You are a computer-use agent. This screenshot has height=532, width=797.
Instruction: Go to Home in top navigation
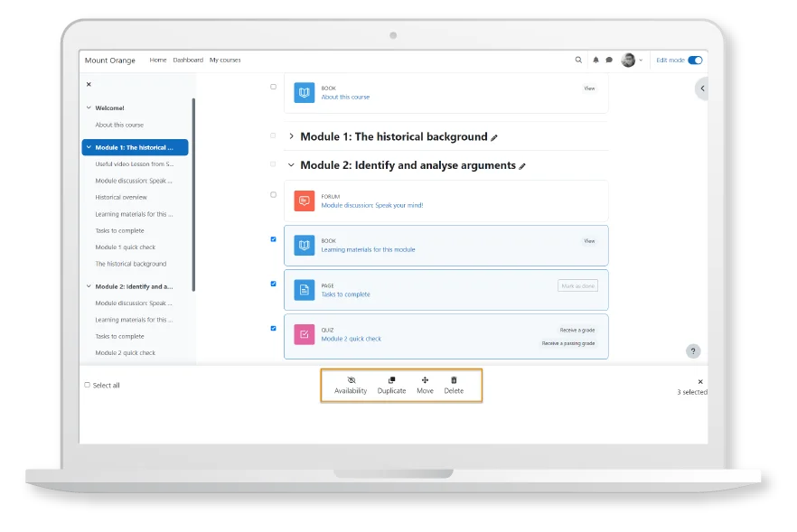tap(158, 60)
